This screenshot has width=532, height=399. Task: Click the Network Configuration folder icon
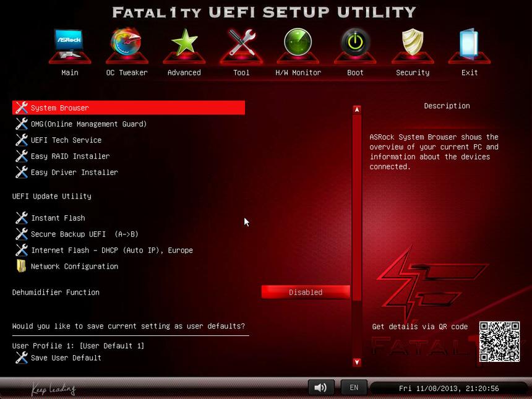[x=20, y=266]
